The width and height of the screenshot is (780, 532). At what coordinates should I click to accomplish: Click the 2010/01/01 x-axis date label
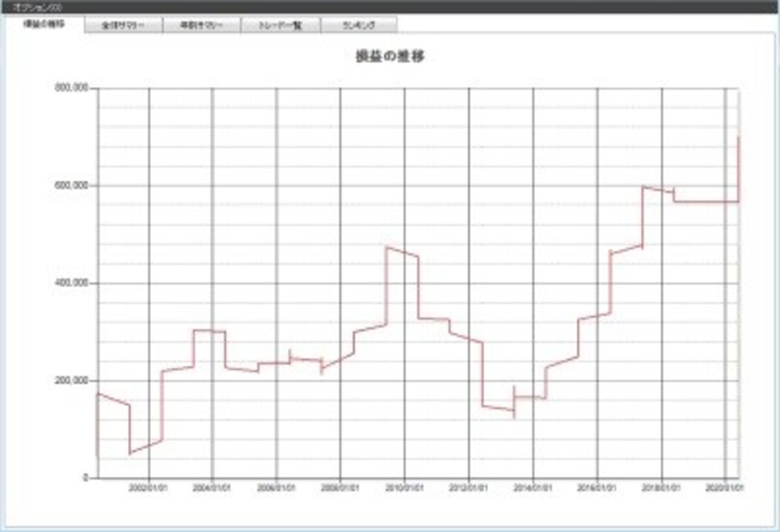coord(405,487)
